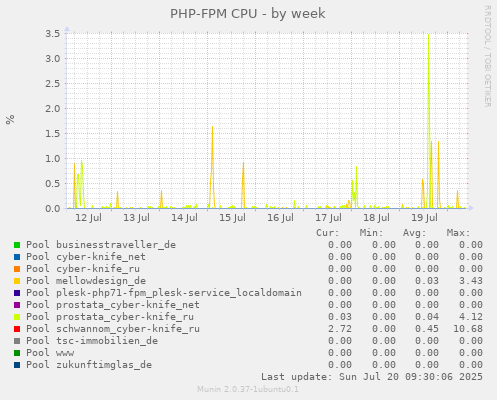Click the Munin 2.0.37-1ubuntu0.1 version footer
This screenshot has width=497, height=400.
[248, 389]
